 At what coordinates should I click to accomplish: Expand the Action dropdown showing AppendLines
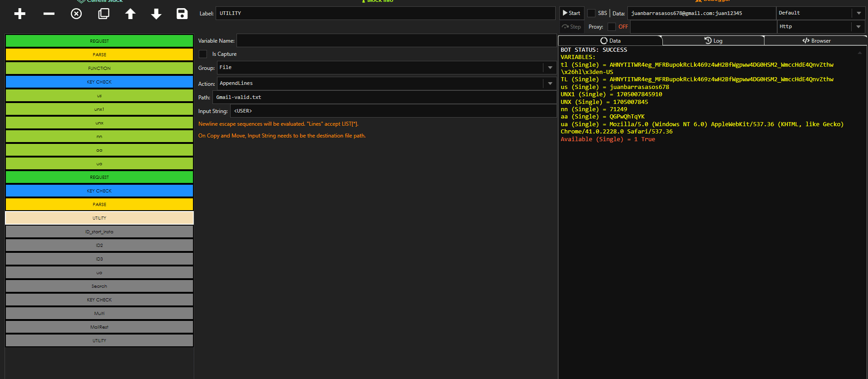point(550,84)
